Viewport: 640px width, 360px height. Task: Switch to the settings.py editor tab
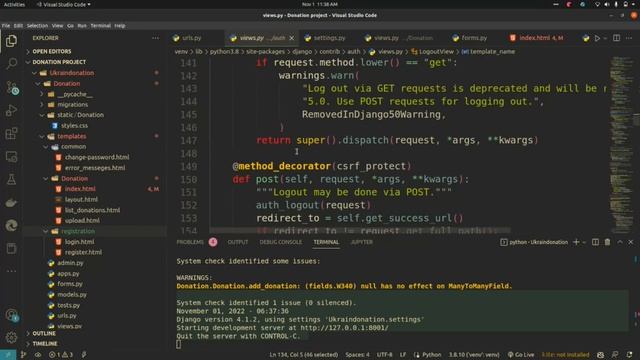tap(329, 38)
